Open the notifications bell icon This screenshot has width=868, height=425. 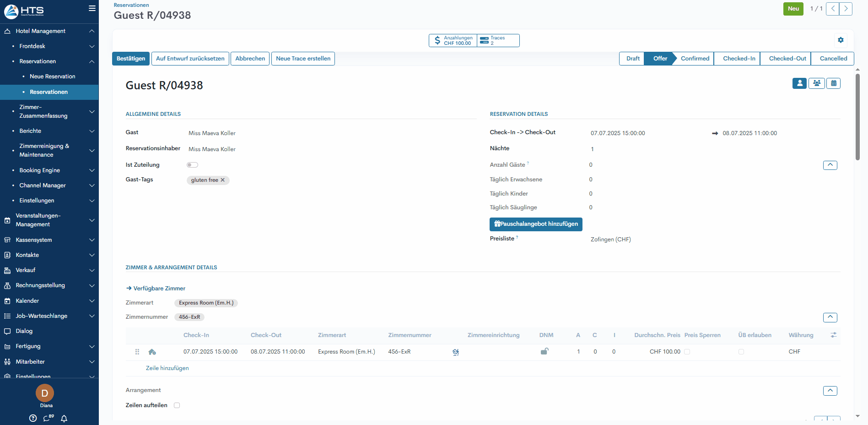64,418
